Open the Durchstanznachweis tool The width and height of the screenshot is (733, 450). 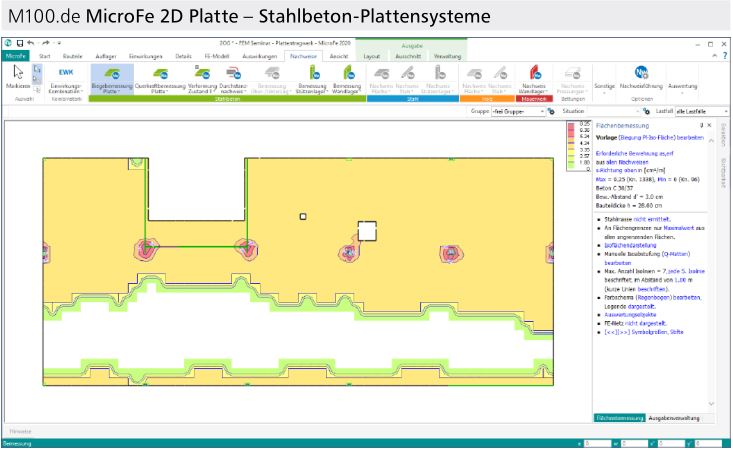[x=233, y=79]
